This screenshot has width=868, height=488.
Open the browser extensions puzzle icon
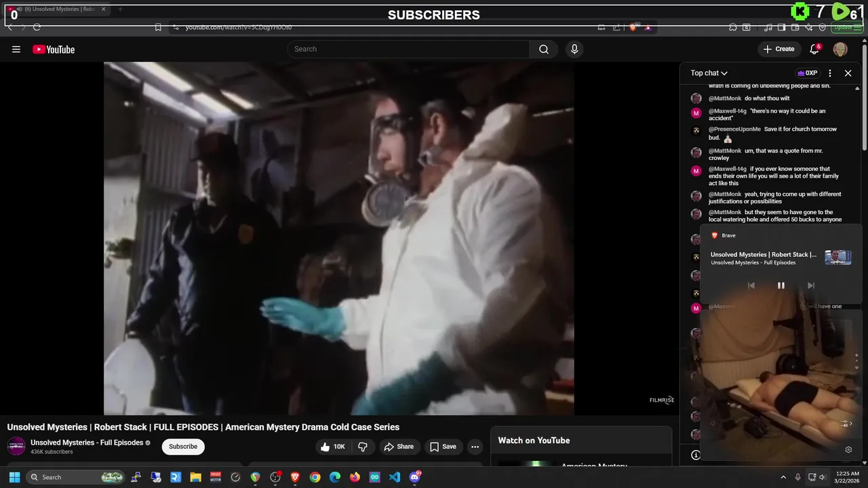[x=733, y=27]
